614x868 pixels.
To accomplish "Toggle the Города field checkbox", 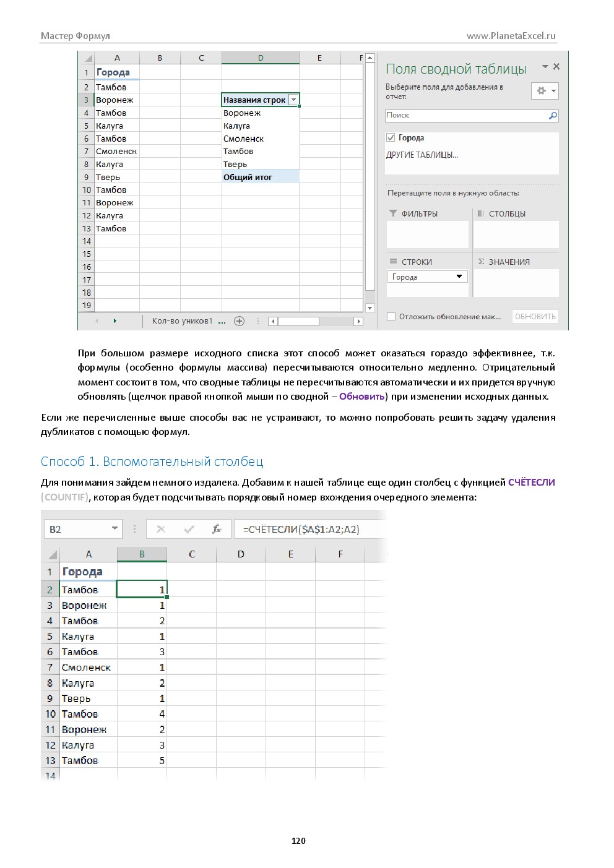I will pyautogui.click(x=391, y=137).
